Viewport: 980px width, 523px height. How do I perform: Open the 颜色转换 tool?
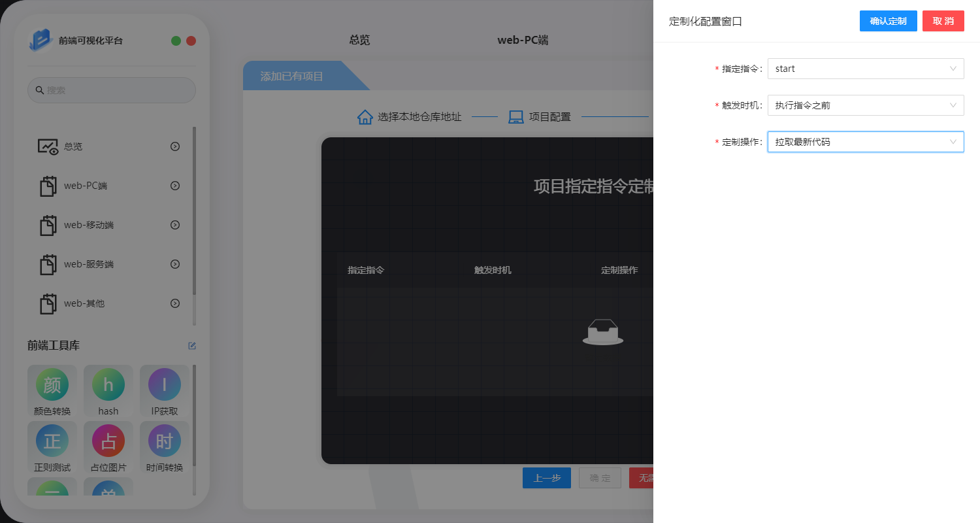coord(52,391)
